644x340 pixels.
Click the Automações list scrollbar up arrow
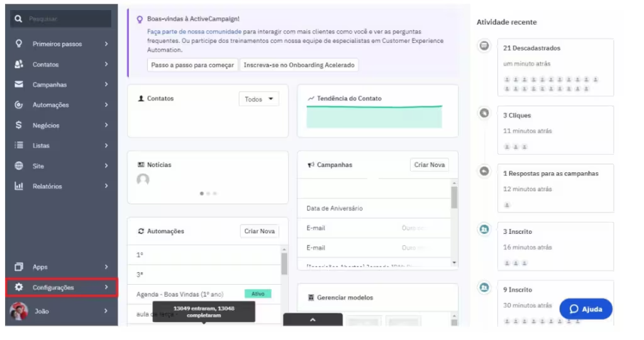284,250
